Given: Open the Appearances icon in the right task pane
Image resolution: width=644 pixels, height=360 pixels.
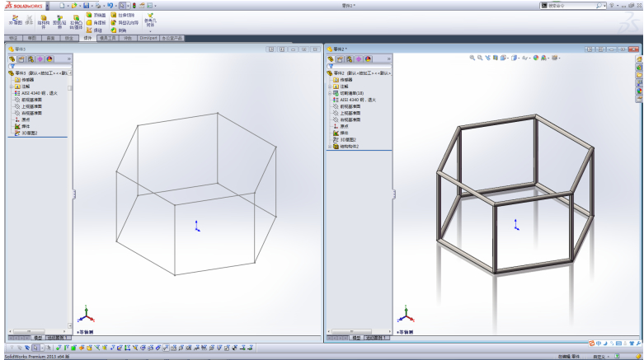Looking at the screenshot, I should tap(639, 91).
